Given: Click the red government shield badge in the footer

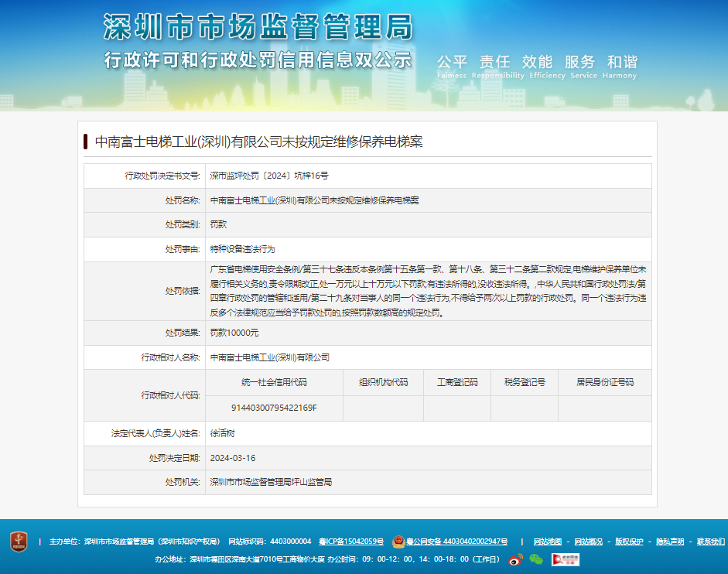Looking at the screenshot, I should [x=19, y=542].
